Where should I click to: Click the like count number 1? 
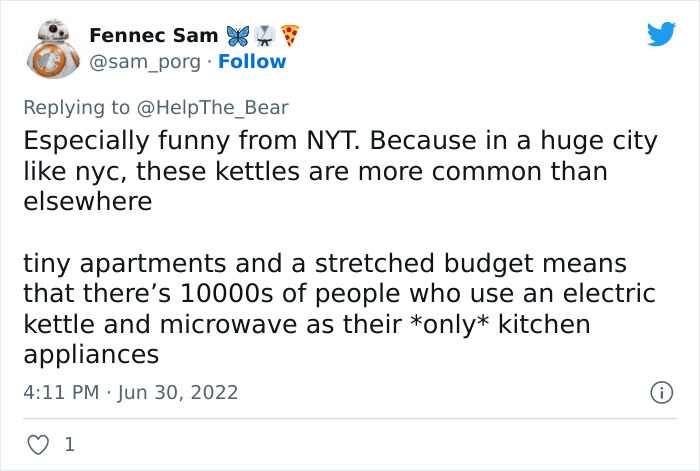[x=69, y=445]
